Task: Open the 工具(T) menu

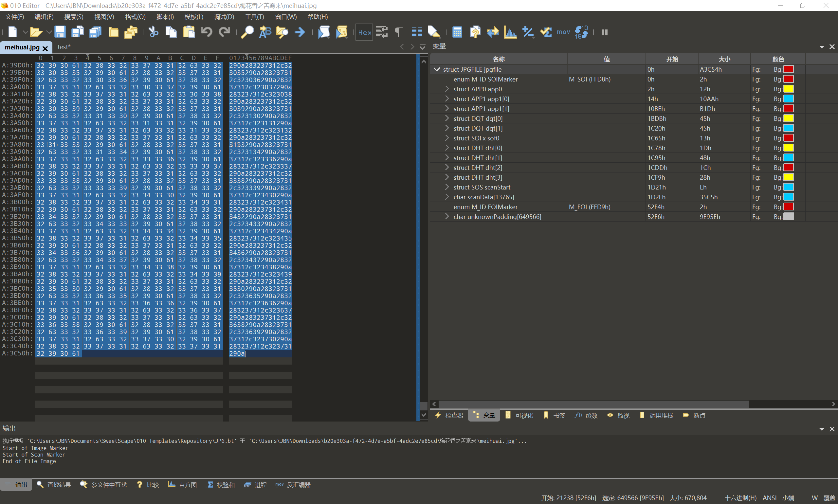Action: coord(254,17)
